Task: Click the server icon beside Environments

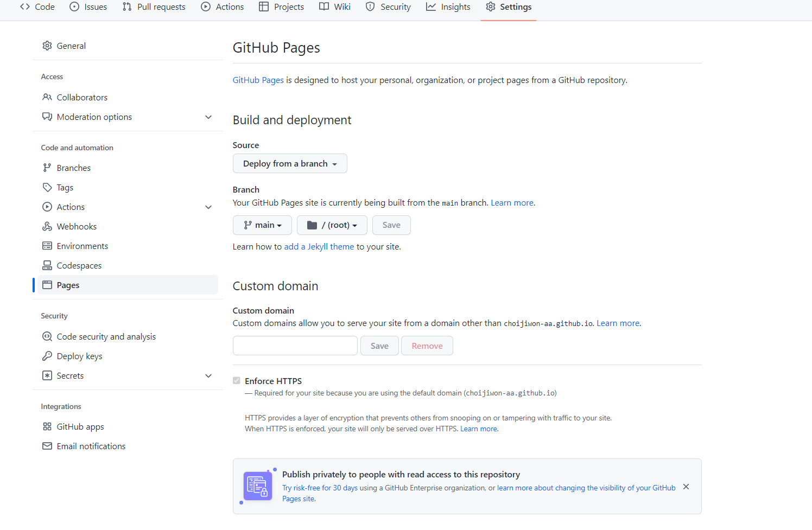Action: click(x=47, y=246)
